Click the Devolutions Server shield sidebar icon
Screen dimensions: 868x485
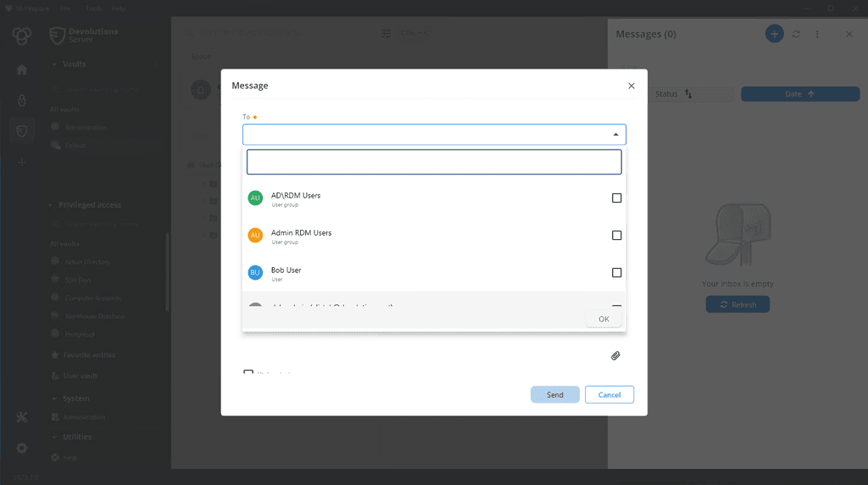click(x=22, y=131)
